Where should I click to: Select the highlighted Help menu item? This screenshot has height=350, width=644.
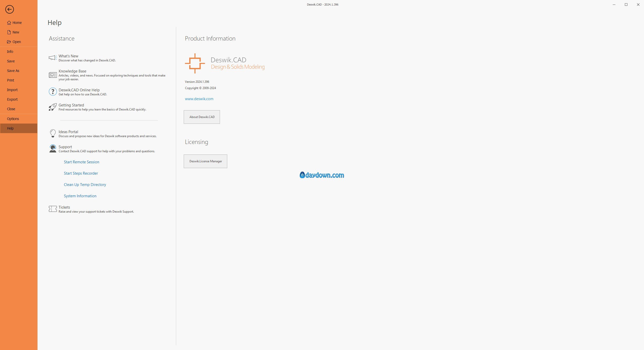19,128
